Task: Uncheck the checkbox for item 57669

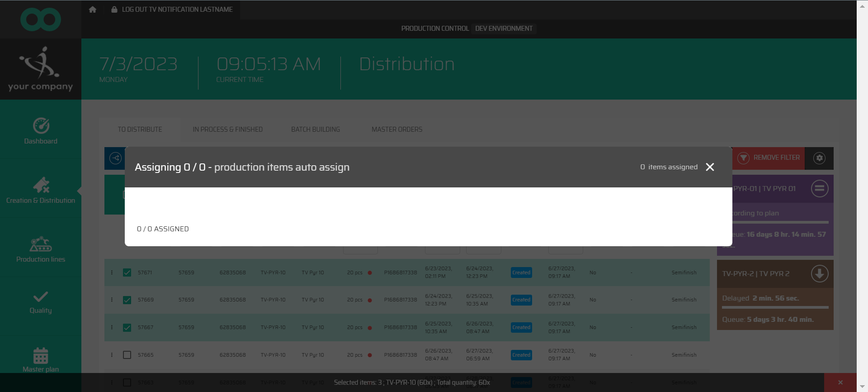Action: click(127, 300)
